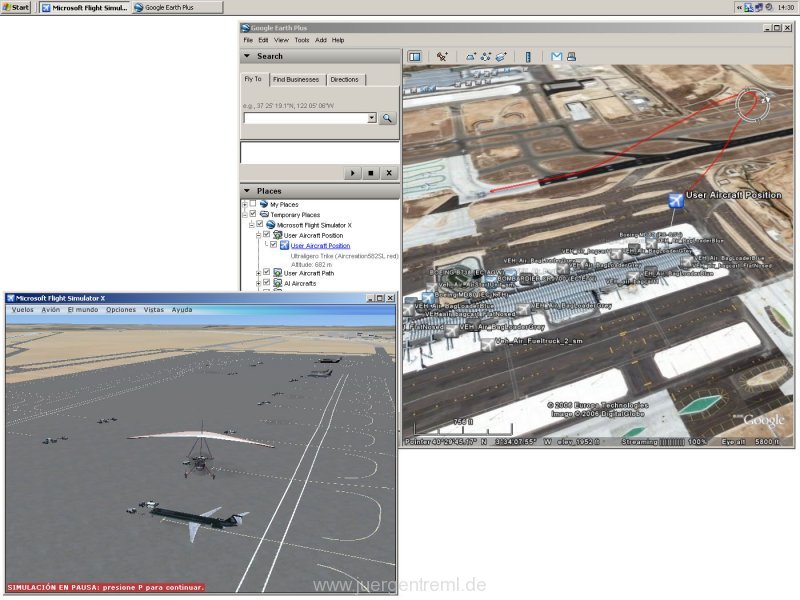Open the Vuelos menu in Flight Simulator
This screenshot has width=800, height=600.
[22, 310]
